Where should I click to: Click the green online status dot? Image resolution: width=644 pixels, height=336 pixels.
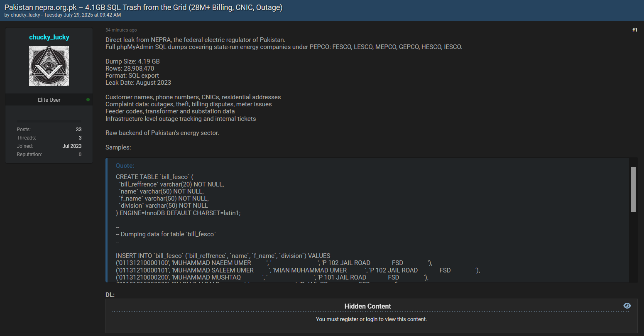88,100
